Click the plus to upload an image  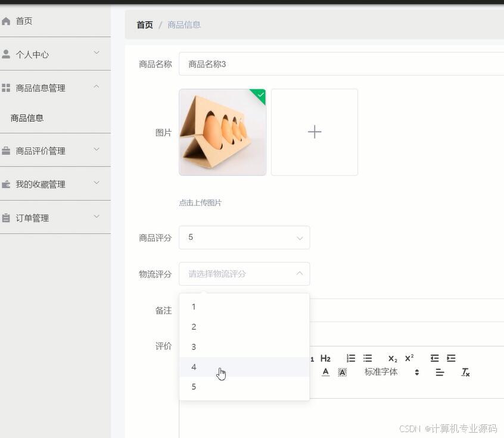coord(315,132)
